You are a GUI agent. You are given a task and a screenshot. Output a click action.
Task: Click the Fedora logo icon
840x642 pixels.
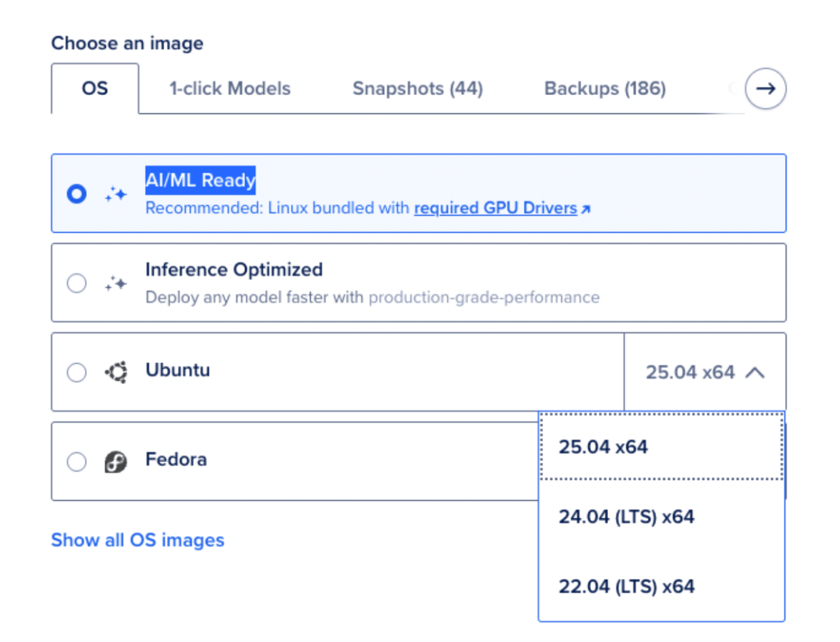click(116, 462)
